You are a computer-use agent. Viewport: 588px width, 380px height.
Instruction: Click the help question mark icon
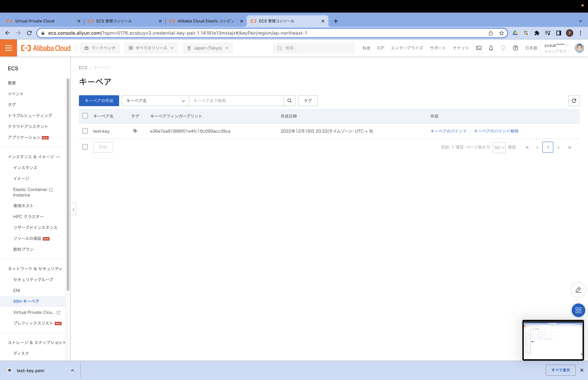pyautogui.click(x=515, y=48)
